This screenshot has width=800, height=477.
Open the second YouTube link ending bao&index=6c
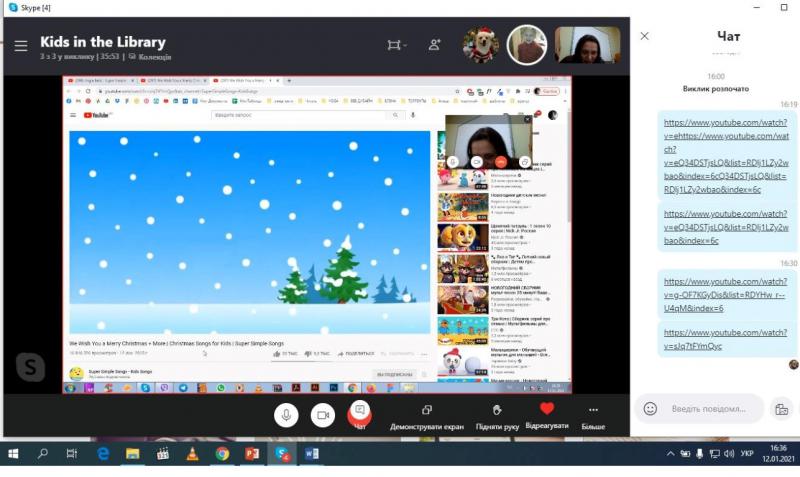[x=726, y=227]
